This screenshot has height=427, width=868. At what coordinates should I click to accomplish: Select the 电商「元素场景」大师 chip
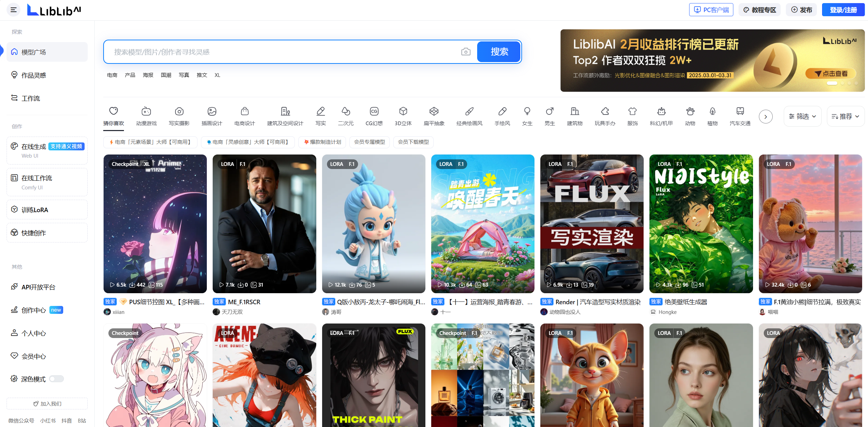click(x=150, y=142)
